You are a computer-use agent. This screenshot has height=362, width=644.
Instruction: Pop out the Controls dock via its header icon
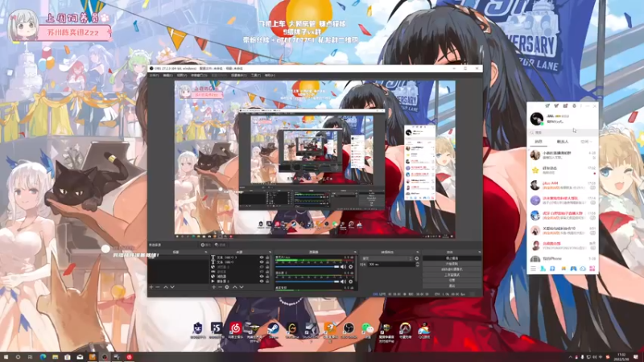coord(479,252)
